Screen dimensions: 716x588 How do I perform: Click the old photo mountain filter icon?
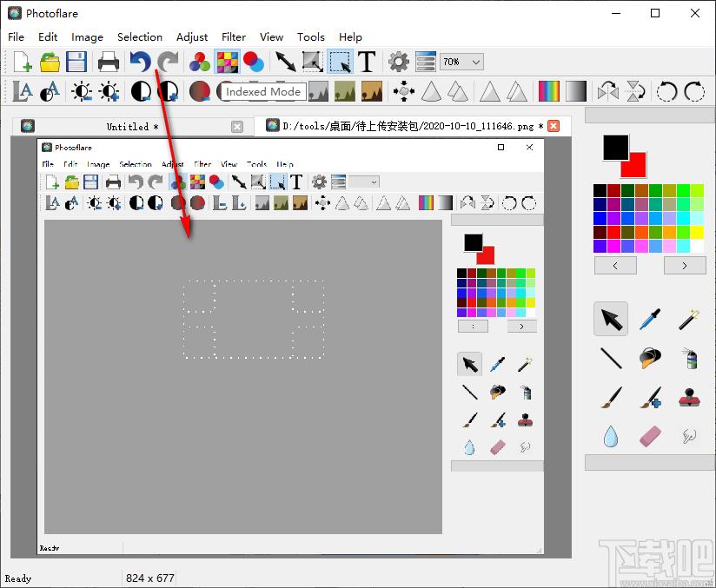click(x=345, y=91)
